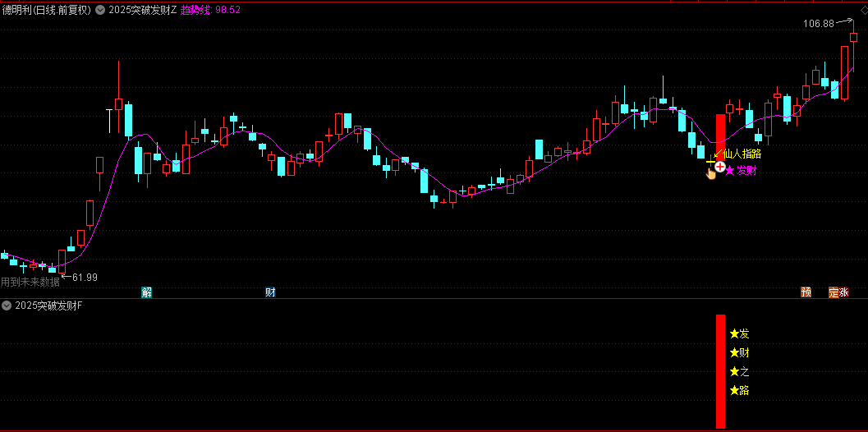Select the latest candlestick near 106.88

(x=853, y=37)
